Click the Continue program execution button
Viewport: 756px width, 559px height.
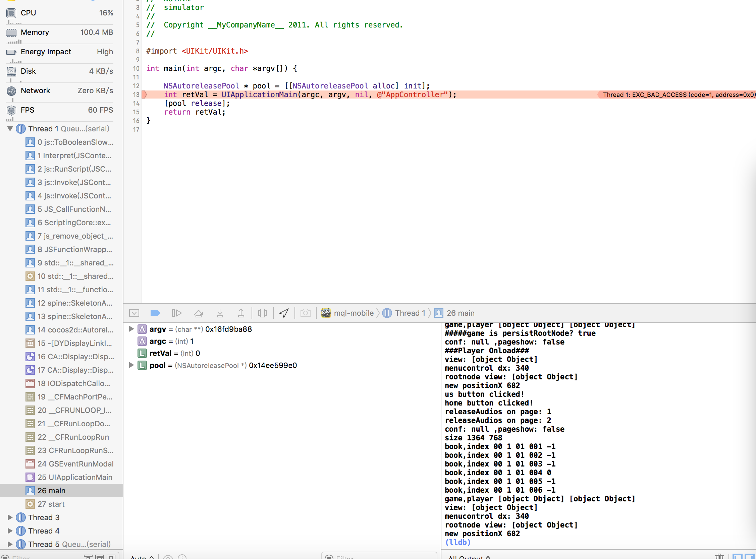176,313
